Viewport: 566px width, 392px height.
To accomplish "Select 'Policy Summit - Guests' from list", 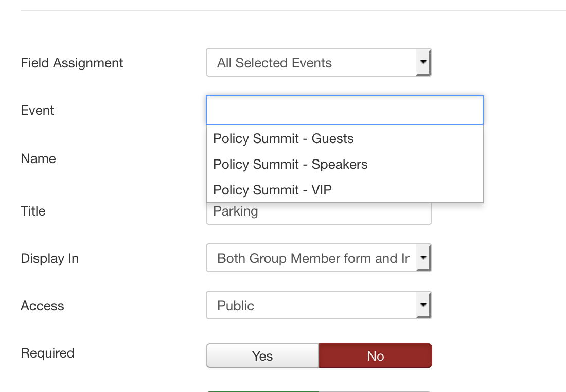I will click(284, 139).
